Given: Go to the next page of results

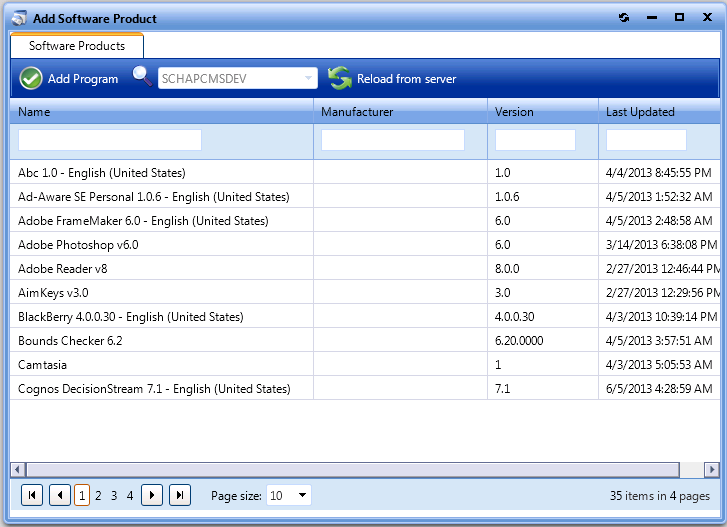Looking at the screenshot, I should 152,495.
